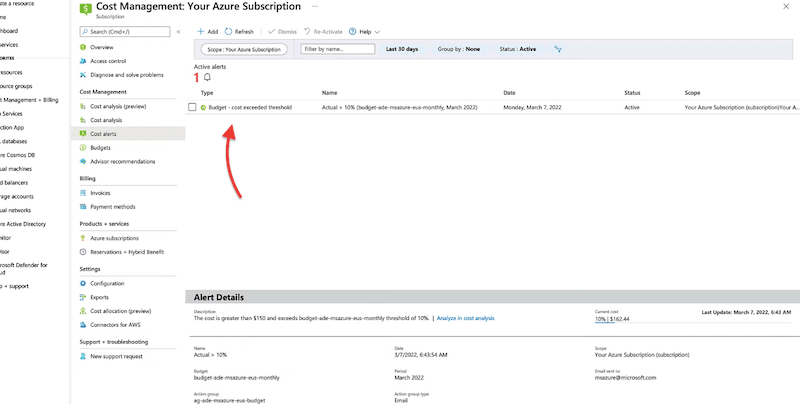Click the Connectors for AWS icon
Image resolution: width=800 pixels, height=404 pixels.
tap(83, 325)
